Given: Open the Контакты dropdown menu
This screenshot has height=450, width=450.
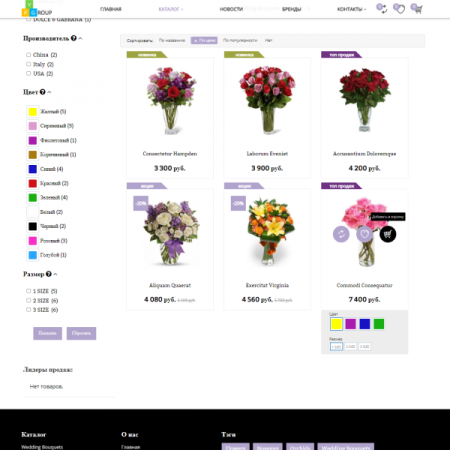Looking at the screenshot, I should [351, 9].
